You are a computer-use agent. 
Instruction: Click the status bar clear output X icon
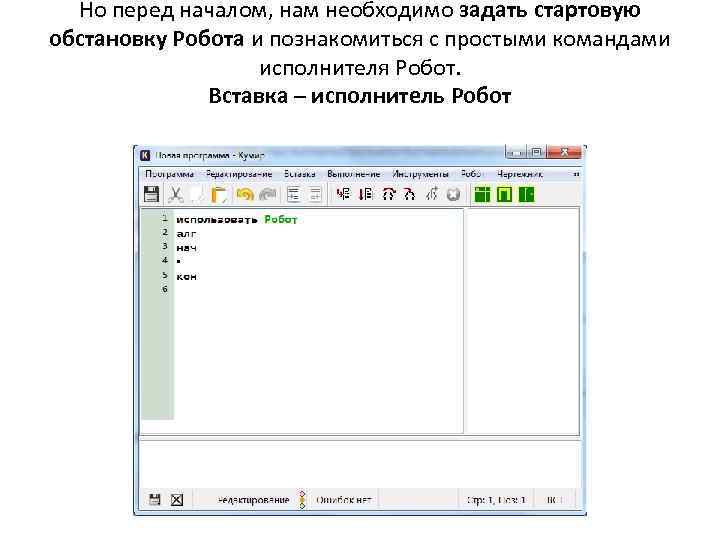click(177, 500)
